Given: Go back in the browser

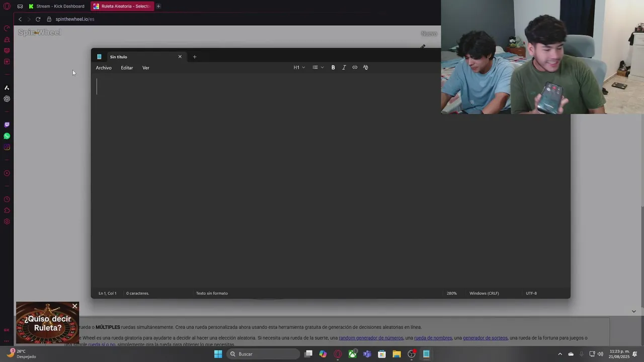Looking at the screenshot, I should [20, 19].
